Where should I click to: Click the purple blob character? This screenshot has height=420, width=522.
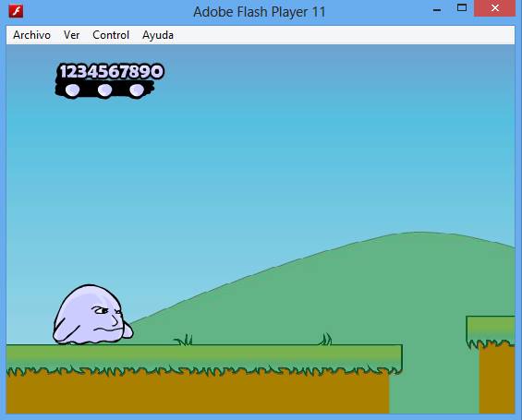[x=92, y=315]
